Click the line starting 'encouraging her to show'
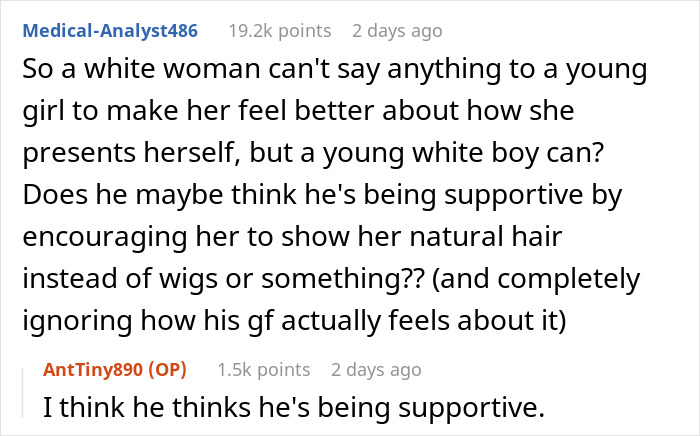Image resolution: width=700 pixels, height=436 pixels. [292, 237]
